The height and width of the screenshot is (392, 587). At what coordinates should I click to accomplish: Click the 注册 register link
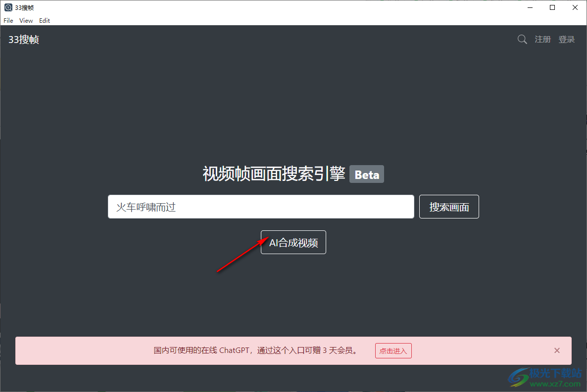542,39
